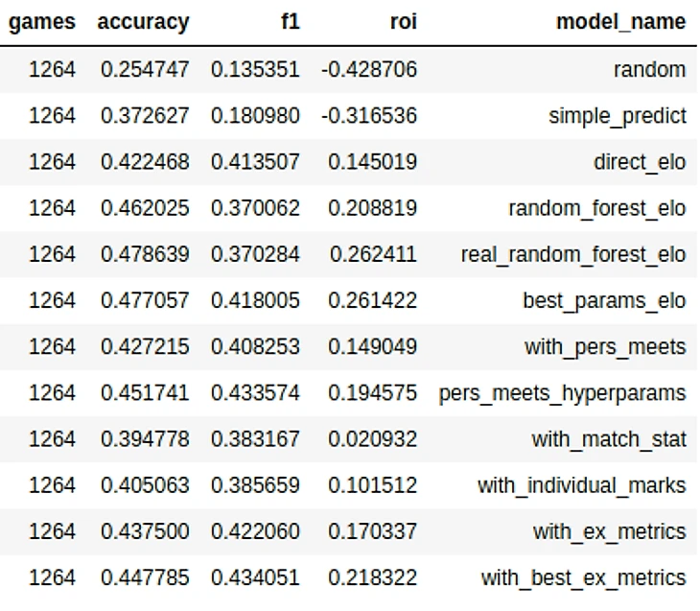
Task: Click the games column header
Action: pos(42,22)
